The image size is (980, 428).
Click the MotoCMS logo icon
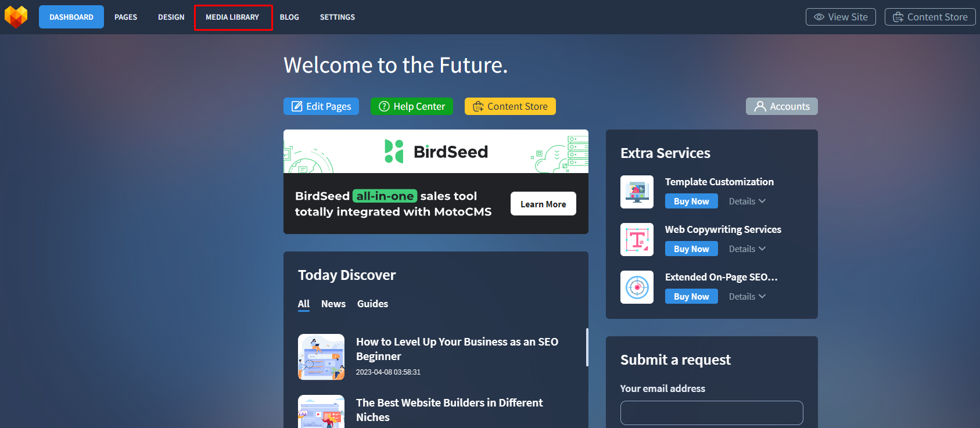tap(16, 17)
